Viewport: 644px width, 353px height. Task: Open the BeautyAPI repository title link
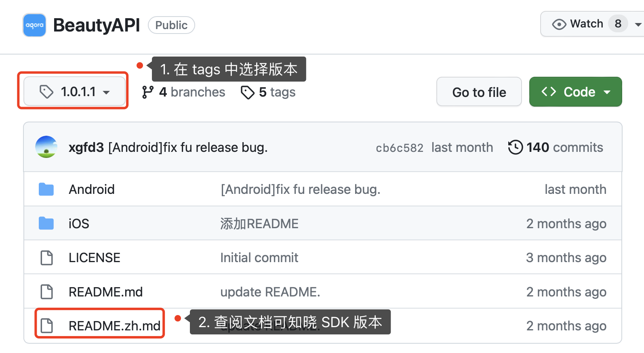pos(97,25)
